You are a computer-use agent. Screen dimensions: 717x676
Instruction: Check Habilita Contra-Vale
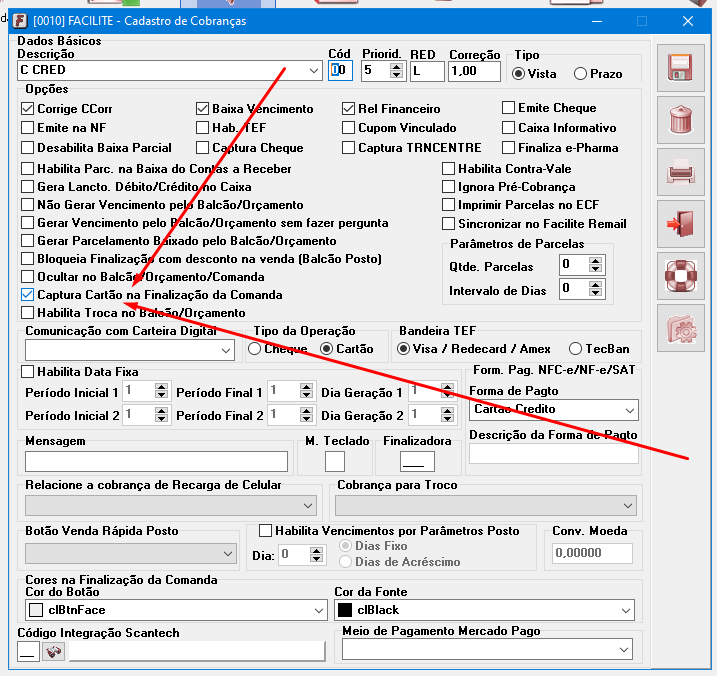(x=449, y=169)
